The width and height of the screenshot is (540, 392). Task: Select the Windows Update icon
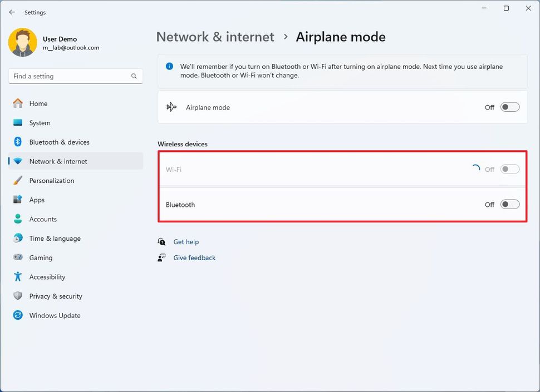point(17,315)
